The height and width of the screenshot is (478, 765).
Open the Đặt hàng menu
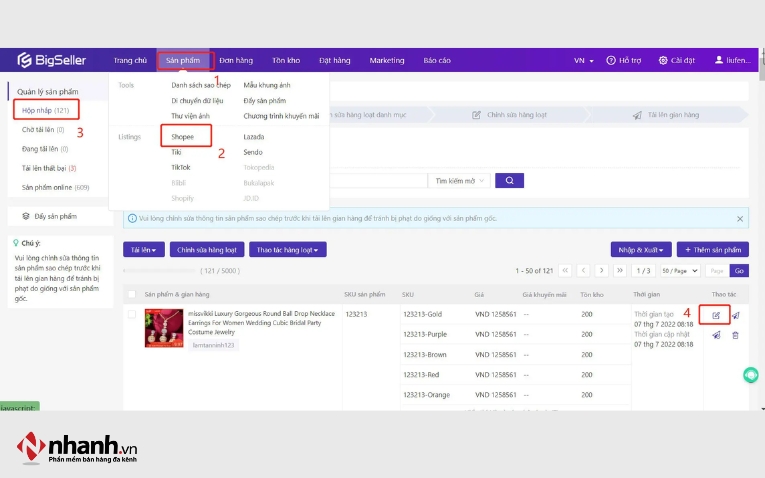point(335,60)
